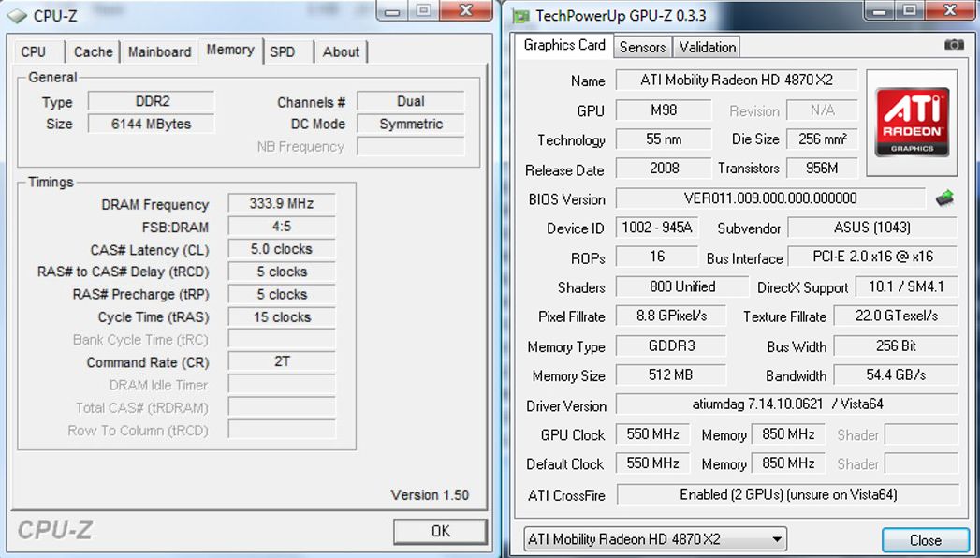
Task: Click the CPU-Z title bar app icon
Action: coord(17,16)
